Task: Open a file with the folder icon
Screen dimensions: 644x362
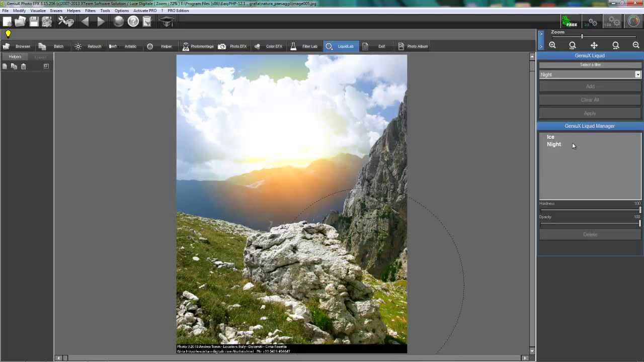Action: tap(21, 22)
